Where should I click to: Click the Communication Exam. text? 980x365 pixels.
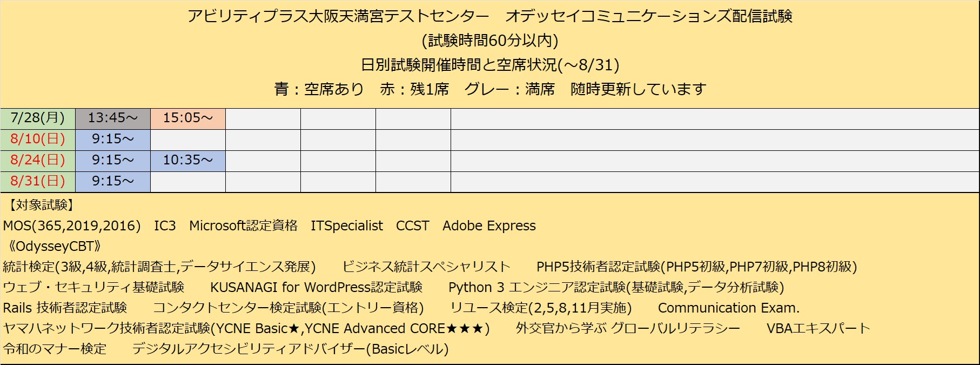tap(729, 308)
